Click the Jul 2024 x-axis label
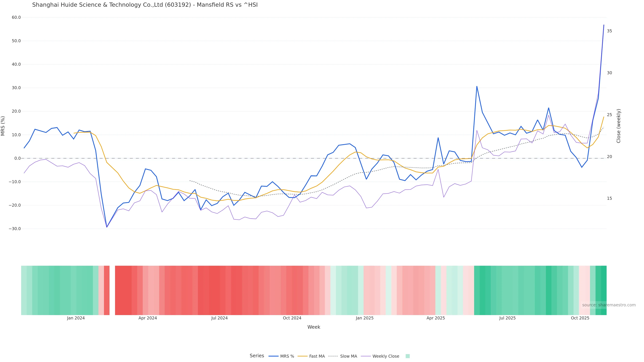Image resolution: width=644 pixels, height=362 pixels. click(x=219, y=318)
